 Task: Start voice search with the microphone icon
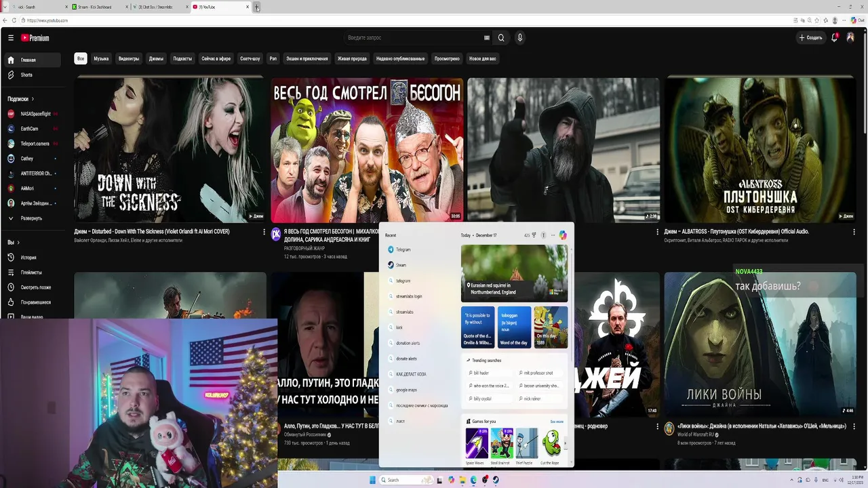coord(520,38)
